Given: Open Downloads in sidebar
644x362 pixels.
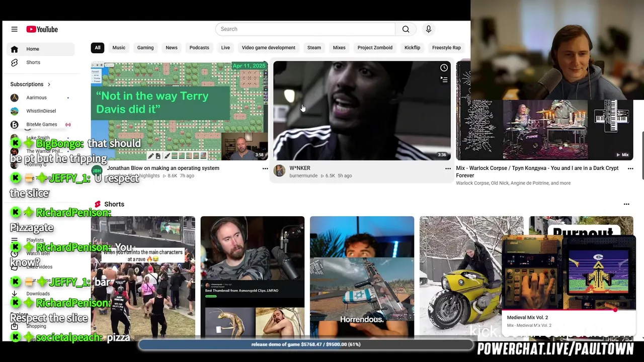Looking at the screenshot, I should click(38, 294).
